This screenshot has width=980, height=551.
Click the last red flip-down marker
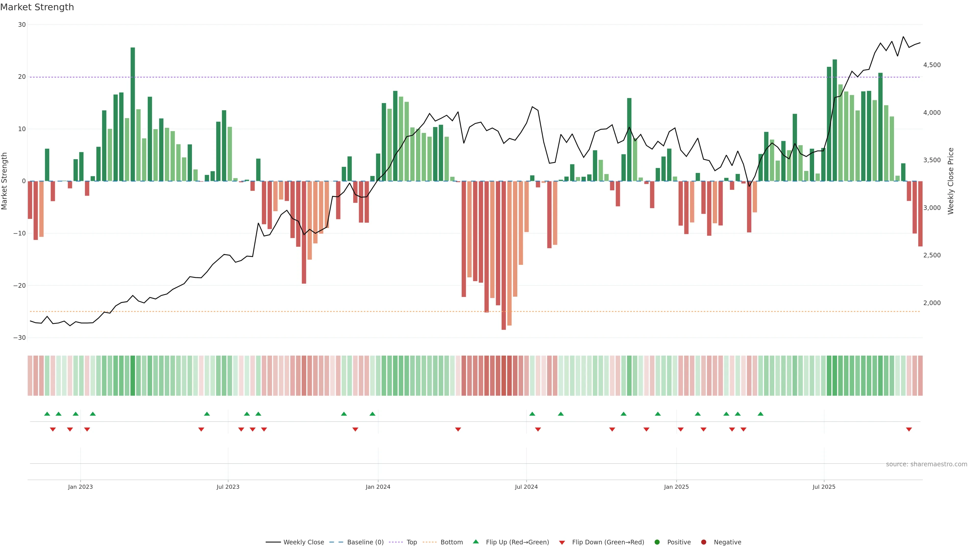(x=909, y=429)
